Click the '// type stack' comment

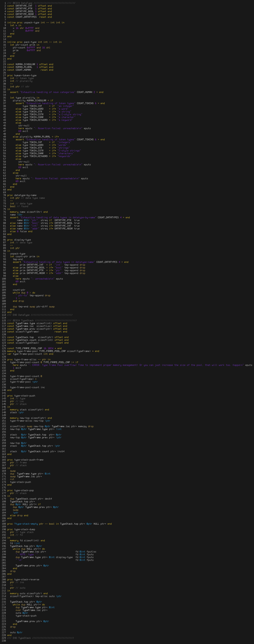[x=25, y=532]
